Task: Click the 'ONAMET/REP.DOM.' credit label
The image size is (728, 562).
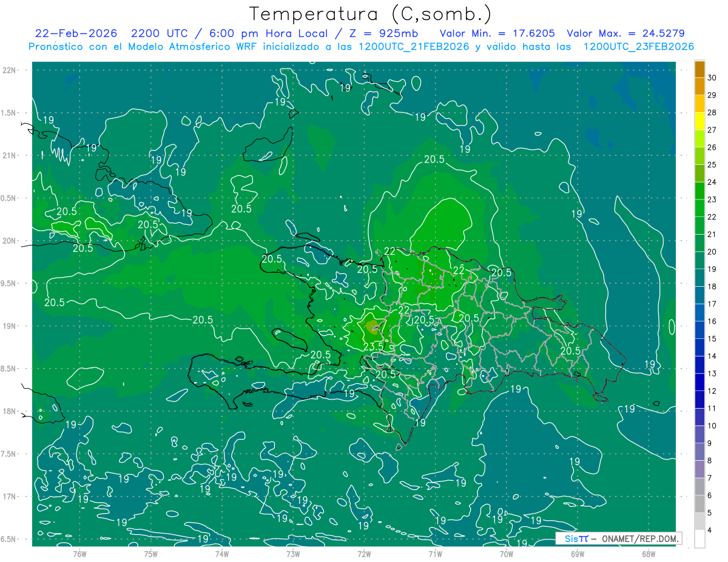Action: (641, 538)
